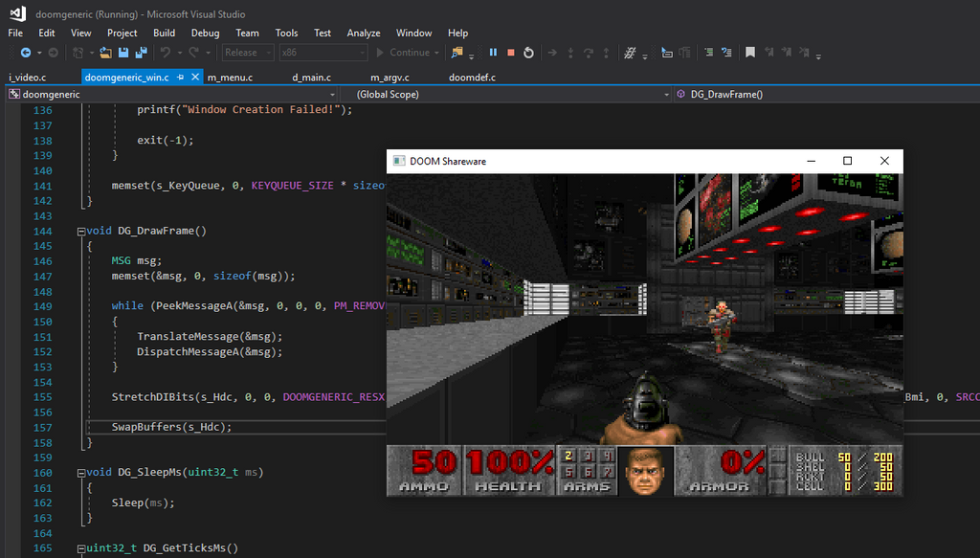Toggle a bookmark with the bookmark icon
The width and height of the screenshot is (980, 558).
pyautogui.click(x=750, y=54)
